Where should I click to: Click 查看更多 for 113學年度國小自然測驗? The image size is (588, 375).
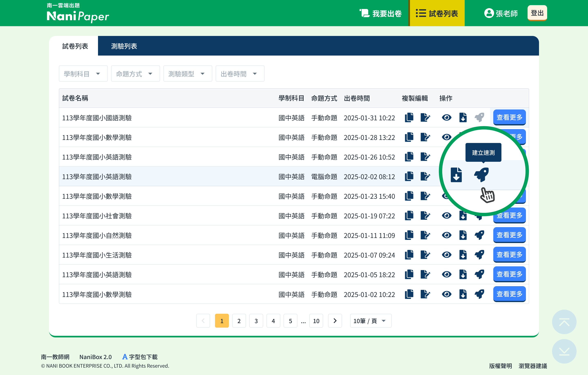[x=509, y=235]
